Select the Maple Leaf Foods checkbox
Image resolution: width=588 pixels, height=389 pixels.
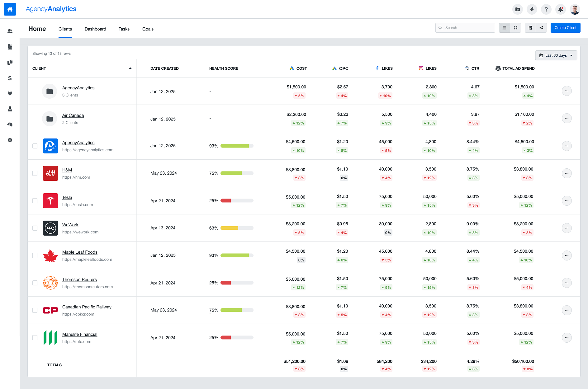[x=35, y=255]
